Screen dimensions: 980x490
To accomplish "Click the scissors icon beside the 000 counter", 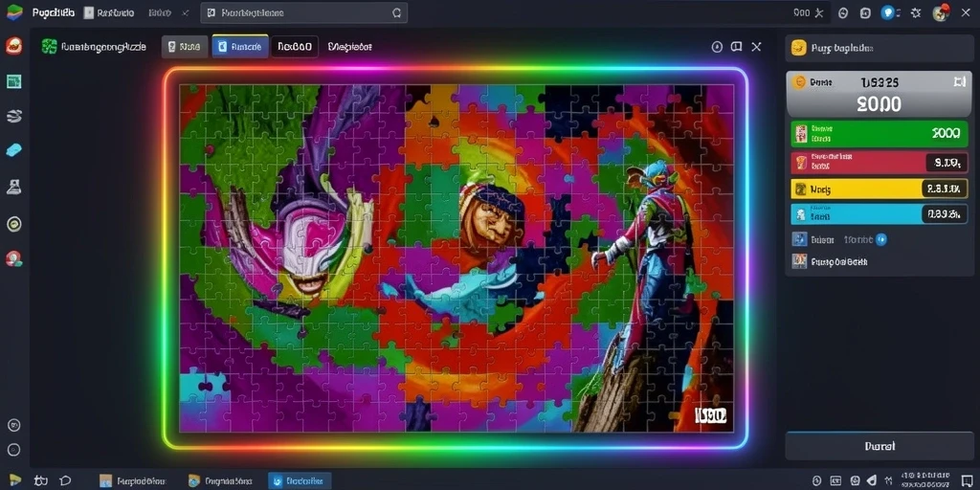I will tap(819, 12).
